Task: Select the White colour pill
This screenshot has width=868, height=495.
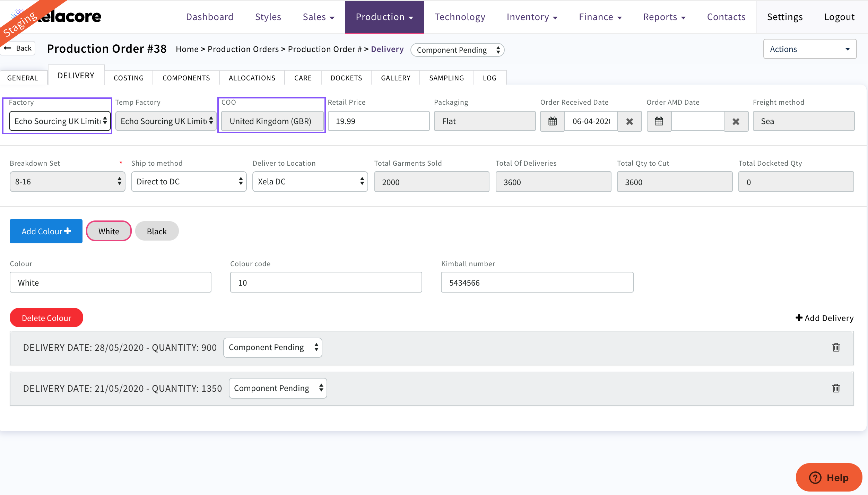Action: click(109, 231)
